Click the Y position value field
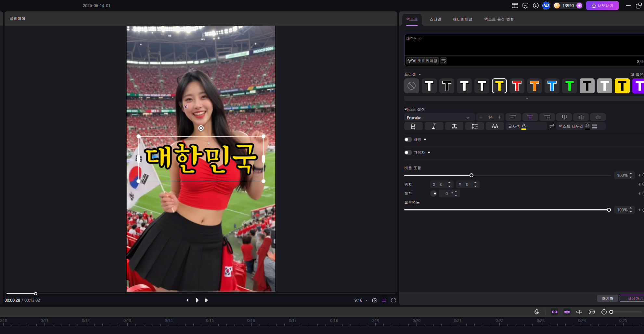The image size is (644, 334). (x=468, y=184)
